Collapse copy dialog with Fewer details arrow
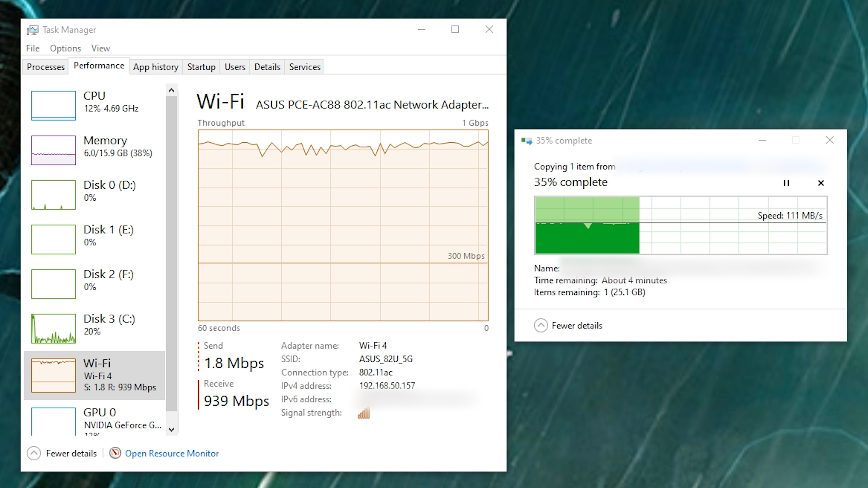This screenshot has height=488, width=868. click(x=541, y=325)
